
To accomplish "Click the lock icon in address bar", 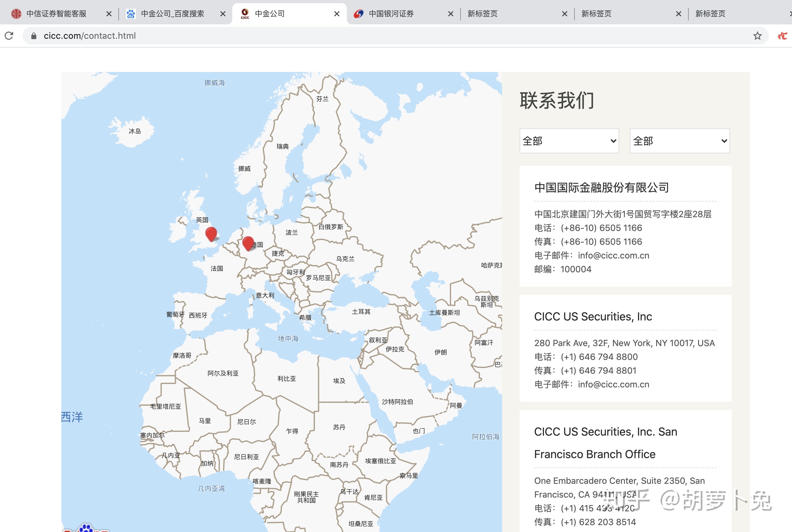I will coord(33,36).
